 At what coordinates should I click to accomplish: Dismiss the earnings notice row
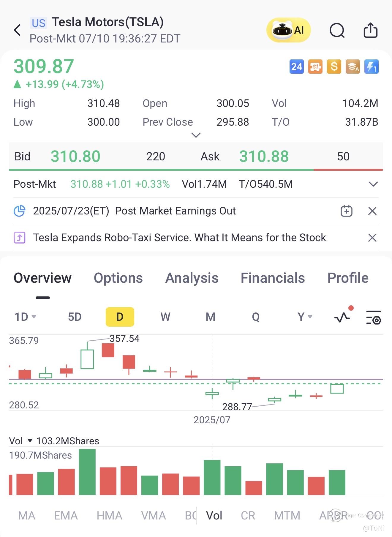coord(372,211)
